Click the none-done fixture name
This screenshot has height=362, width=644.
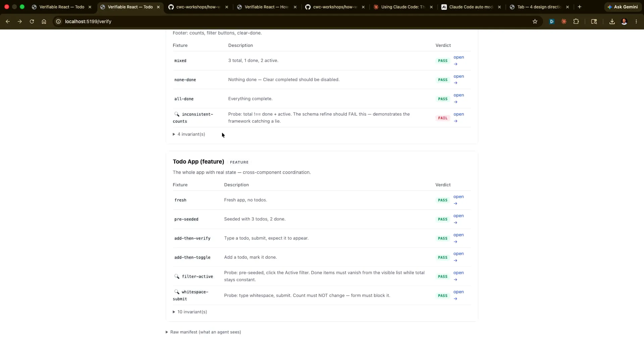pyautogui.click(x=185, y=80)
